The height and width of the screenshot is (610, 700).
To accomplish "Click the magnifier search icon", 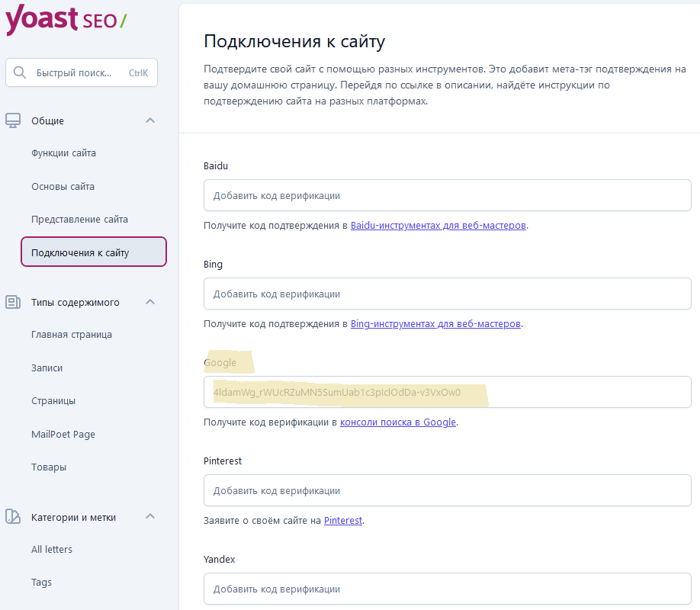I will [20, 72].
